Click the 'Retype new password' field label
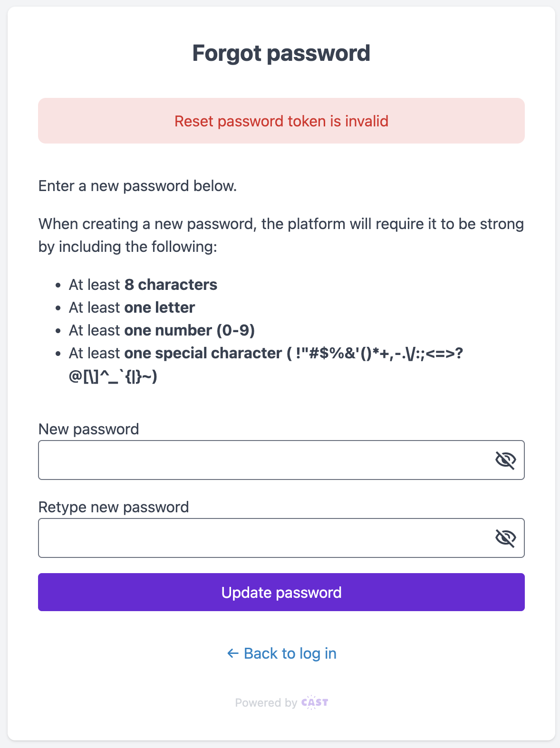Screen dimensions: 560x748 [114, 507]
